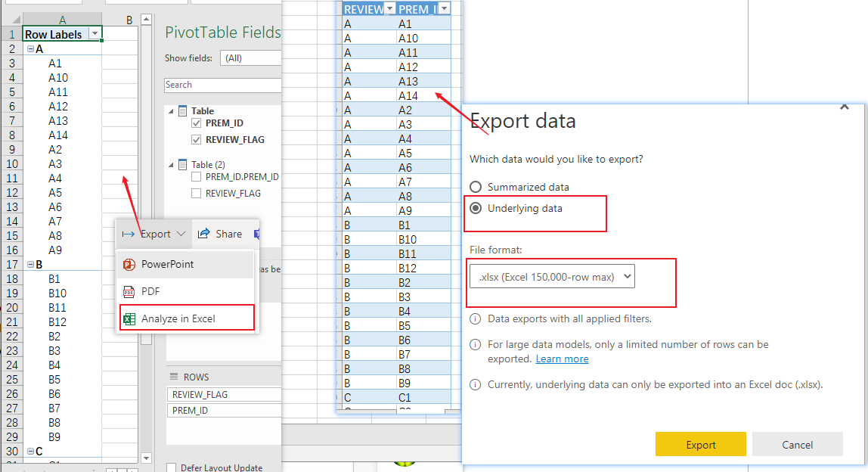Select cell B10 in exported table
Image resolution: width=868 pixels, height=472 pixels.
click(x=423, y=239)
